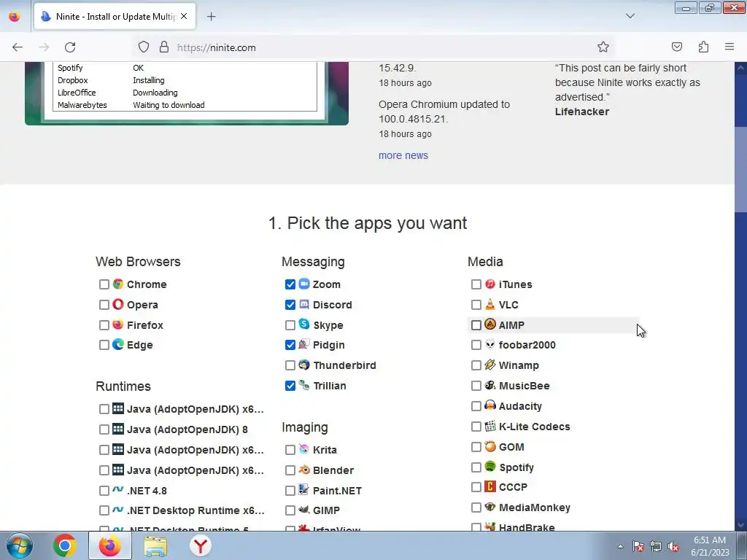This screenshot has width=747, height=560.
Task: Open the Firefox extensions puzzle icon
Action: click(x=704, y=47)
